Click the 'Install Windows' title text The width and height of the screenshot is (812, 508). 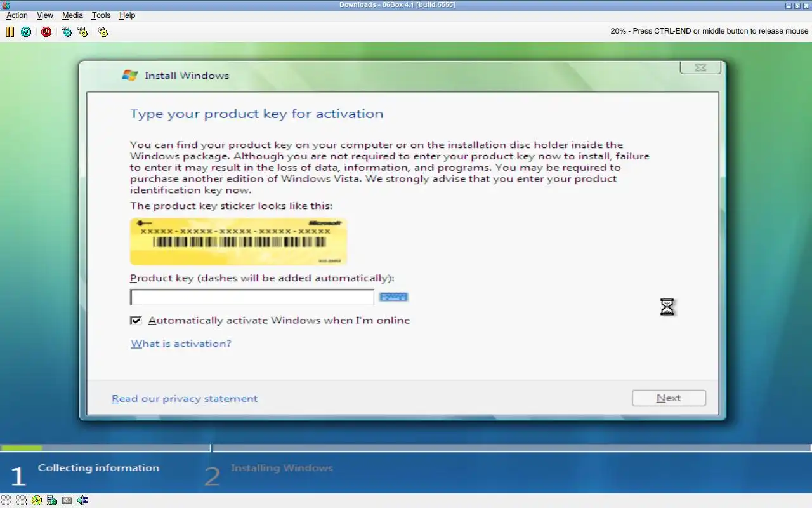point(187,76)
